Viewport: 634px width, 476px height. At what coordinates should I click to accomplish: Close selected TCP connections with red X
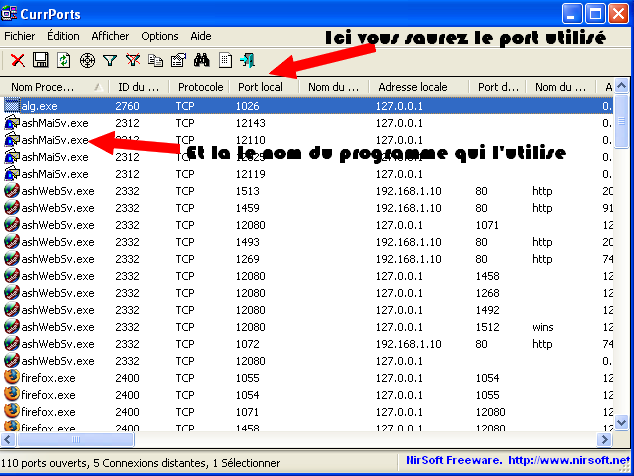[17, 60]
